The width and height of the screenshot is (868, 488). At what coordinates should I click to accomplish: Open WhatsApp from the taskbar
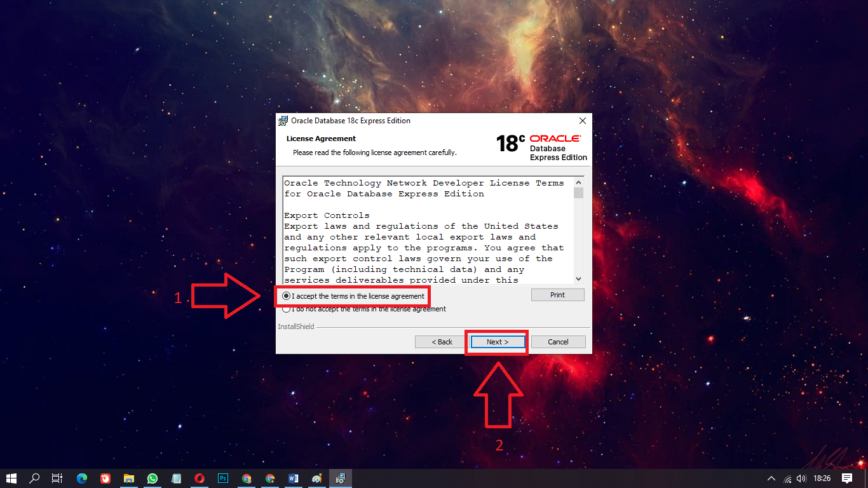[x=153, y=478]
